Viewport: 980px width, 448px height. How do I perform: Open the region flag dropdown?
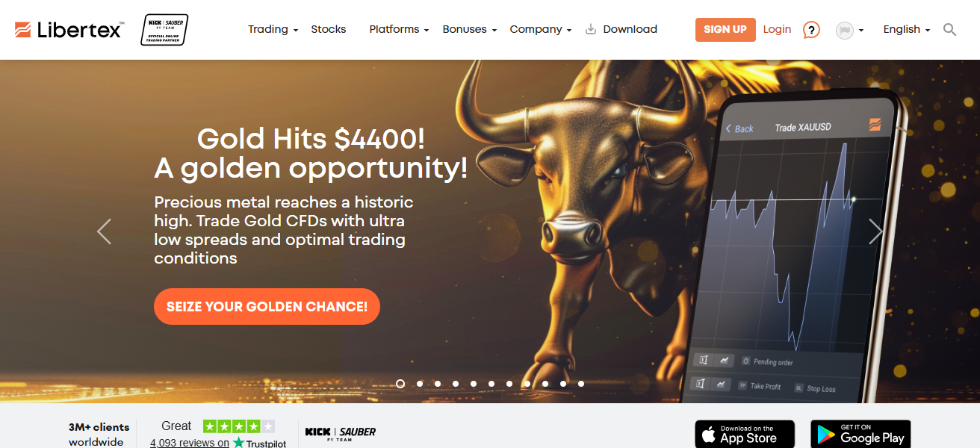(x=849, y=30)
